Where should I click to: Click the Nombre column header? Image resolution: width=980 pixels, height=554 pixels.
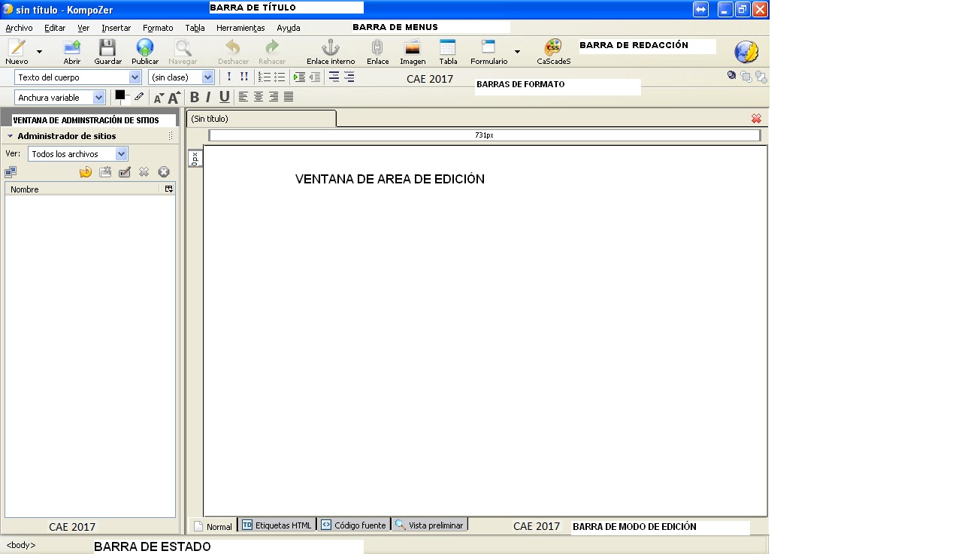83,189
